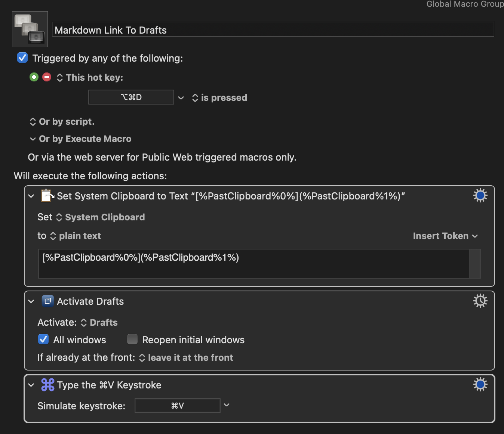Open gear menu for Type Keystroke action
The width and height of the screenshot is (504, 434).
pos(480,384)
